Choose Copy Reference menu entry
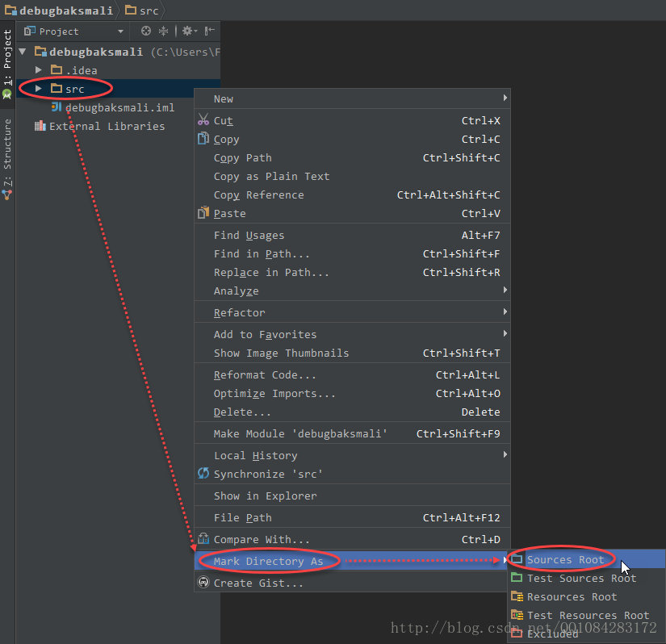Viewport: 666px width, 644px height. tap(352, 194)
